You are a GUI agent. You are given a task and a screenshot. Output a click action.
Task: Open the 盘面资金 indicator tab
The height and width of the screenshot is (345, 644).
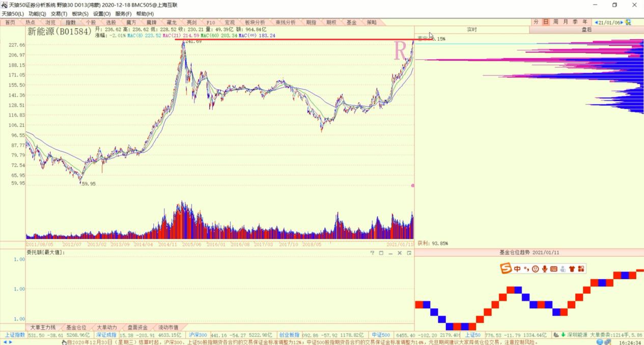coord(137,327)
